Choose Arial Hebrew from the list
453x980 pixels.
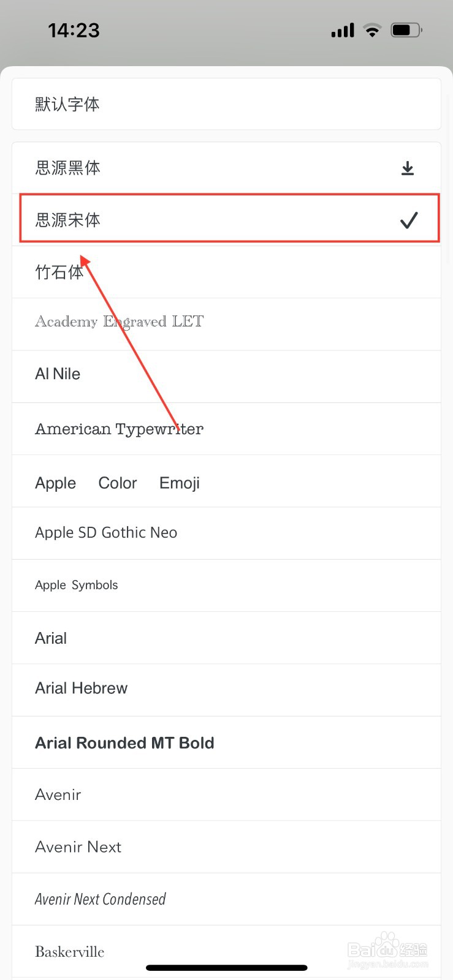click(x=226, y=690)
